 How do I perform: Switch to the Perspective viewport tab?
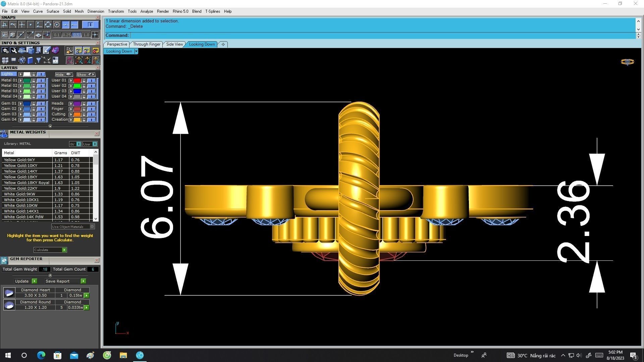[x=117, y=44]
